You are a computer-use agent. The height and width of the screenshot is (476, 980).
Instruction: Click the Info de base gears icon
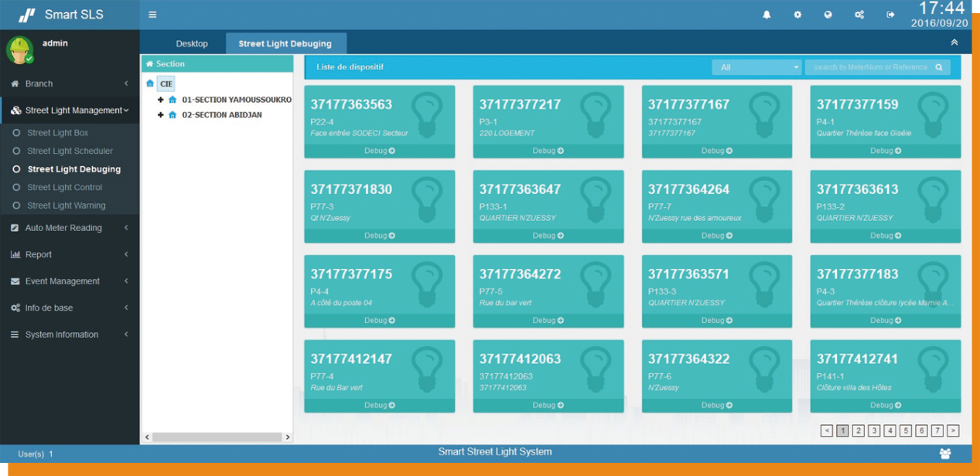pos(15,308)
